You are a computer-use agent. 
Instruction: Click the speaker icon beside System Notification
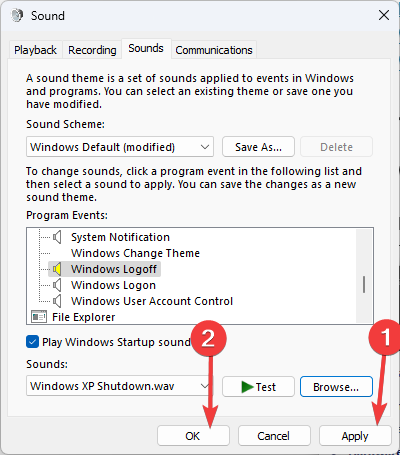(x=57, y=237)
